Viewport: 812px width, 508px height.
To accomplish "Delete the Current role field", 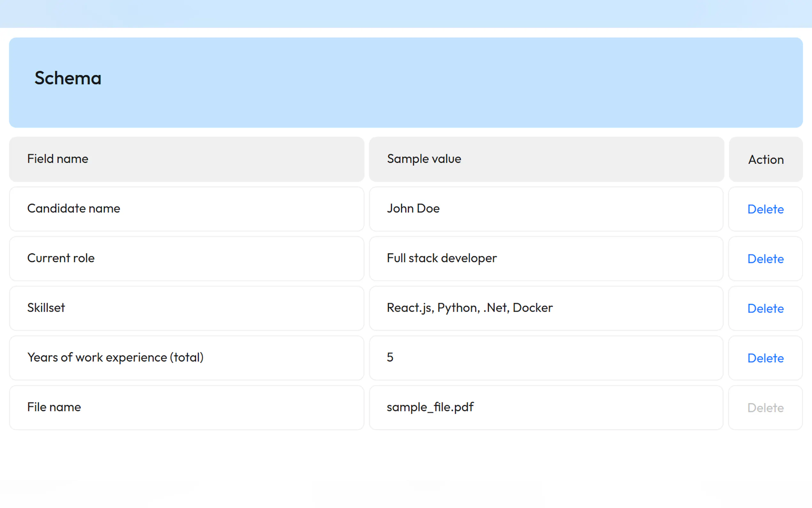I will click(x=765, y=259).
